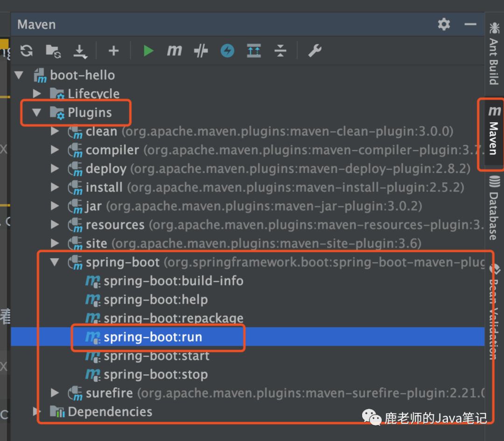Collapse the spring-boot plugin arrow
This screenshot has height=441, width=504.
(55, 262)
